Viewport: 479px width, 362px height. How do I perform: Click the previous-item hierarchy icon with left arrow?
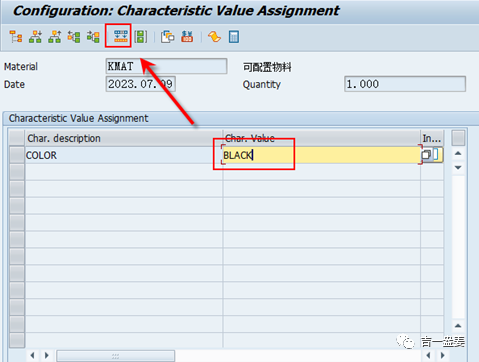[74, 36]
